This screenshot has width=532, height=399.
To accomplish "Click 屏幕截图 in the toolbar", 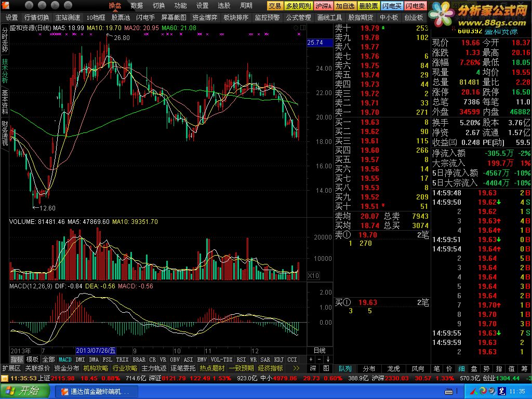I will (x=174, y=17).
